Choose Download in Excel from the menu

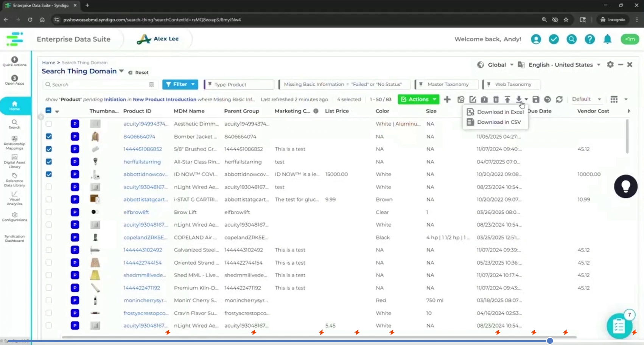point(500,112)
